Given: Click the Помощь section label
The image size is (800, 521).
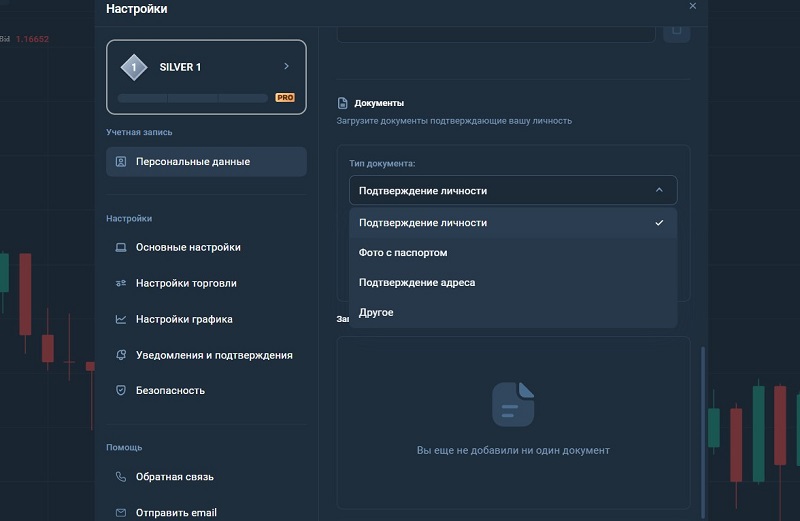Looking at the screenshot, I should 124,448.
